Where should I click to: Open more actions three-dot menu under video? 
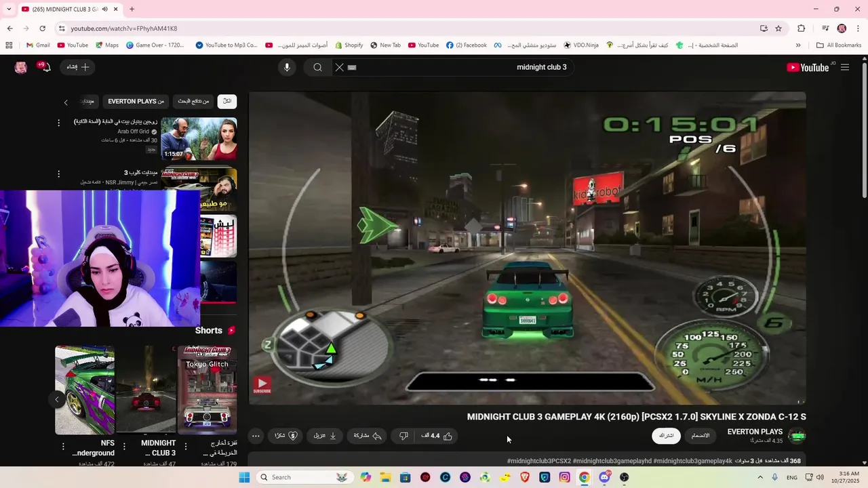tap(256, 436)
